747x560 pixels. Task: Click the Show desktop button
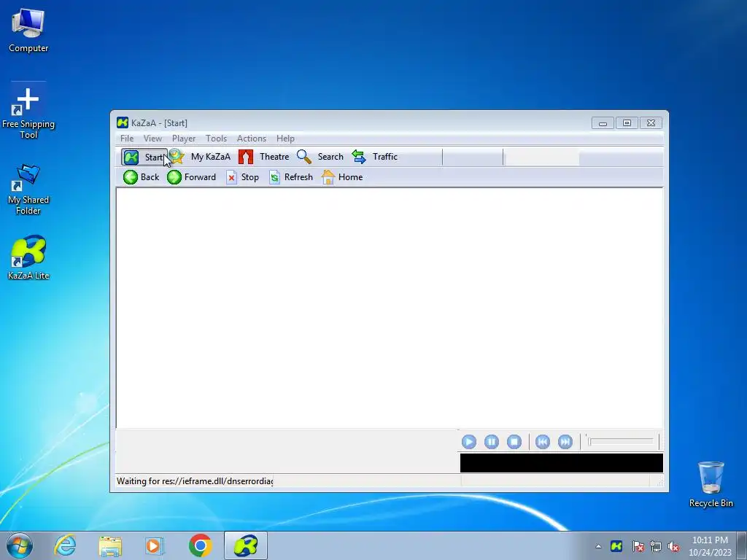click(x=742, y=545)
